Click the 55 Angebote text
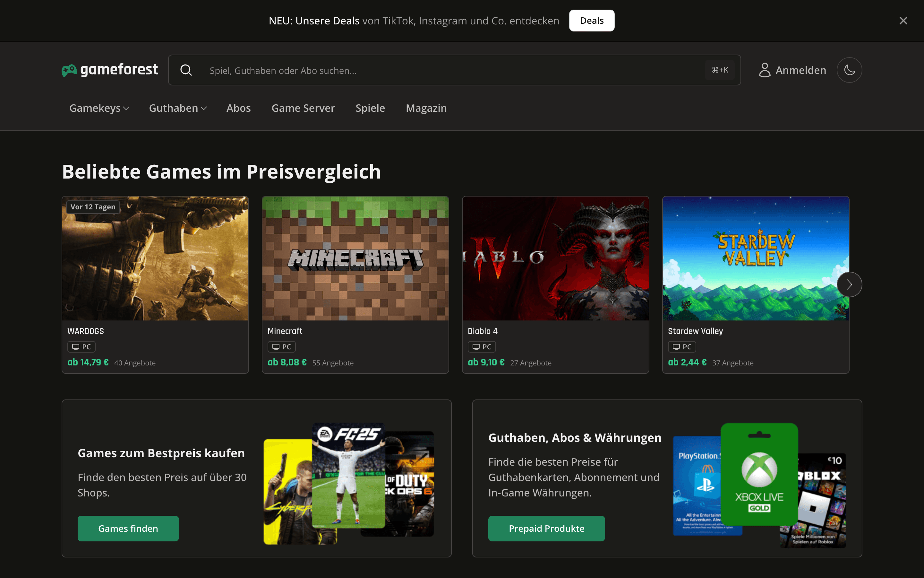This screenshot has width=924, height=578. [x=333, y=363]
